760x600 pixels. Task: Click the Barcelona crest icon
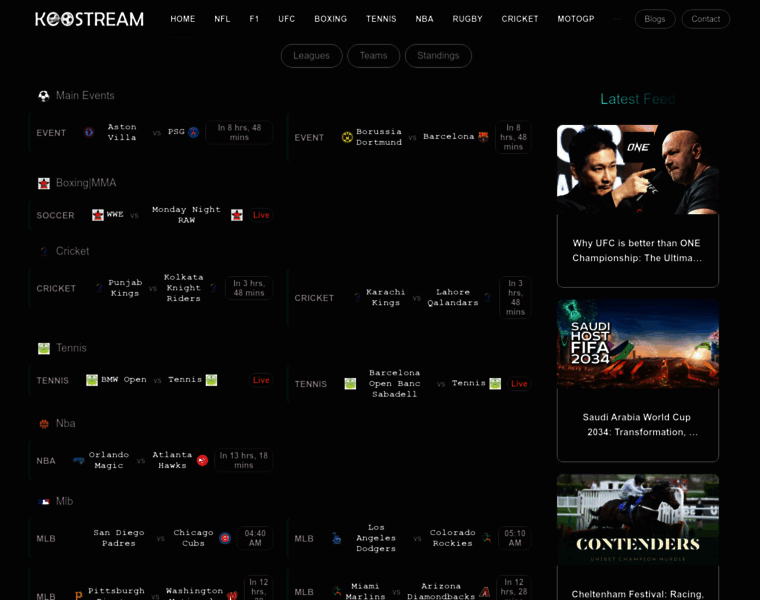click(483, 137)
